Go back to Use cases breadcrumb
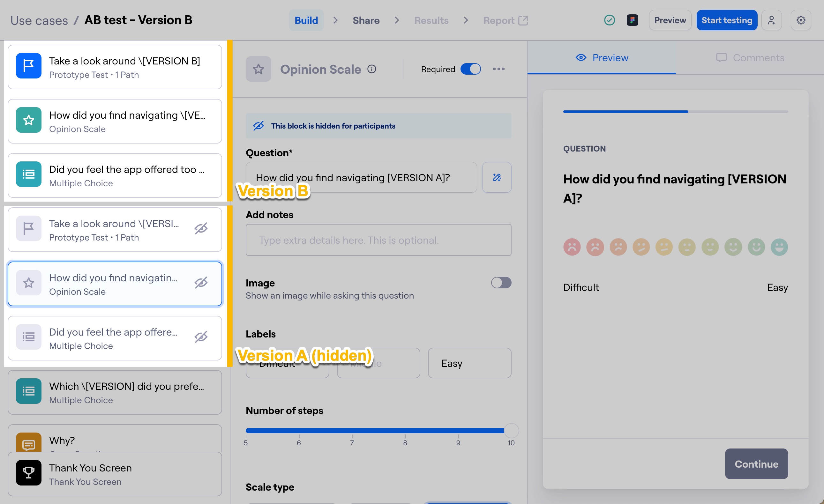This screenshot has height=504, width=824. click(39, 21)
